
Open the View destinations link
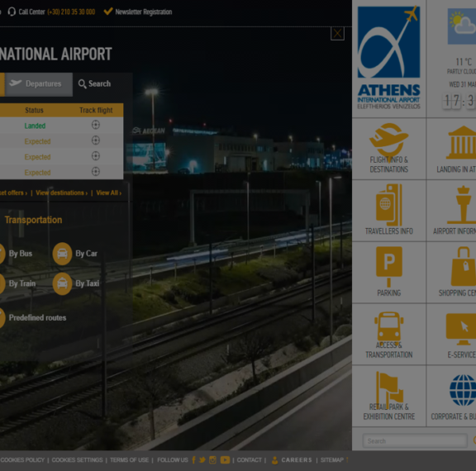tap(62, 193)
